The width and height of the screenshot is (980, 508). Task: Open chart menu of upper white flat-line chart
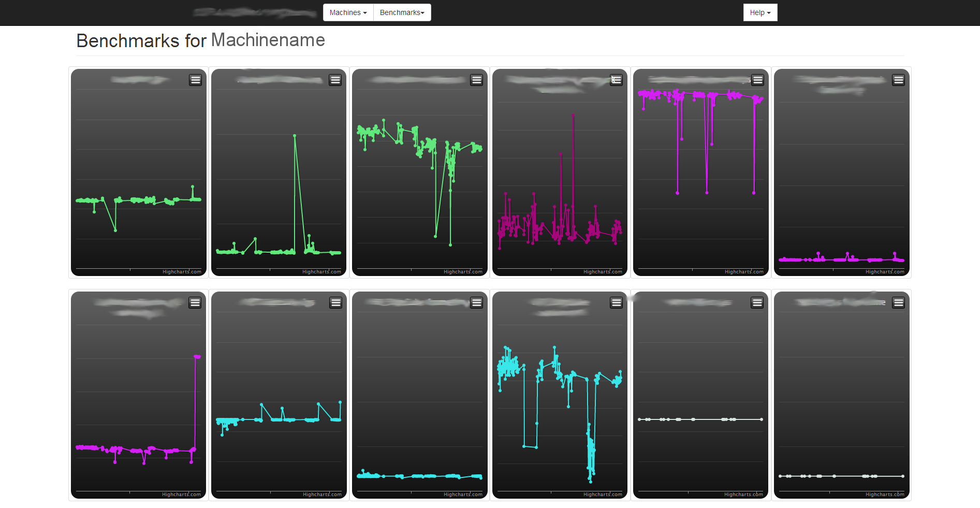[x=757, y=302]
